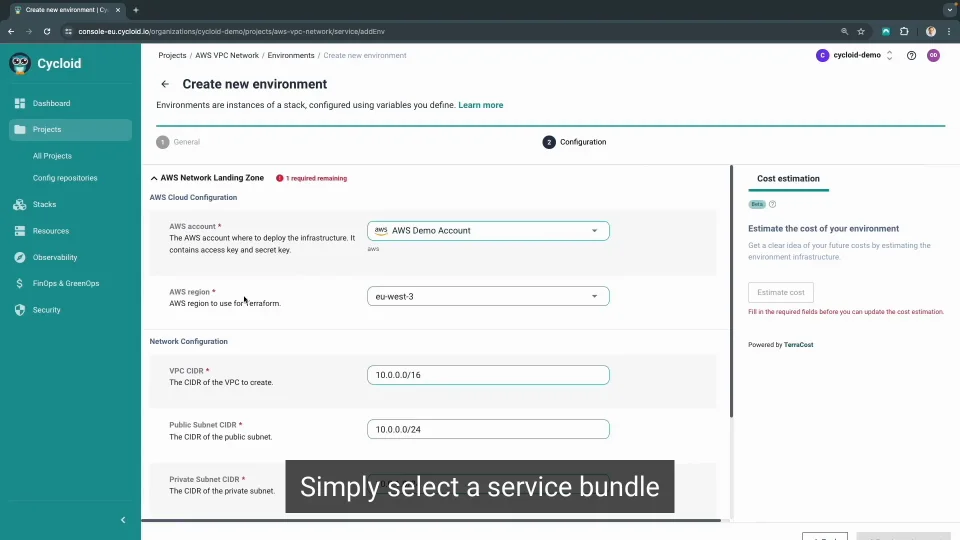The height and width of the screenshot is (540, 960).
Task: Click the VPC CIDR input field
Action: click(x=488, y=375)
